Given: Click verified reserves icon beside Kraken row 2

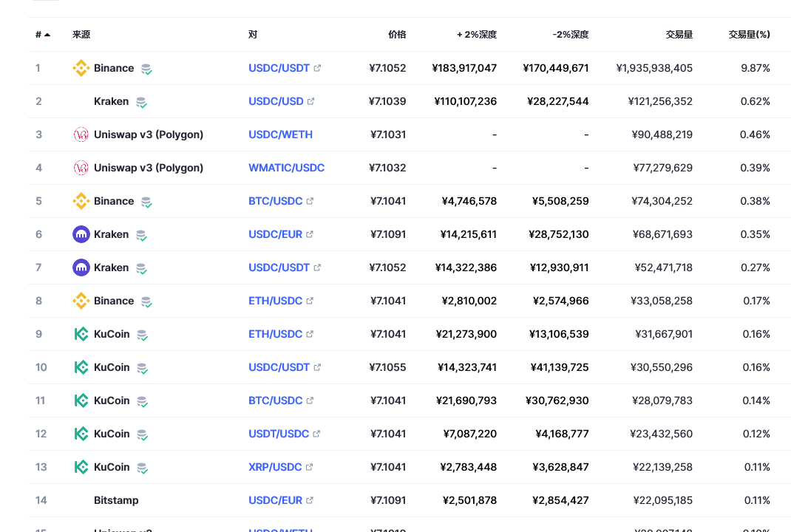Looking at the screenshot, I should pos(141,103).
